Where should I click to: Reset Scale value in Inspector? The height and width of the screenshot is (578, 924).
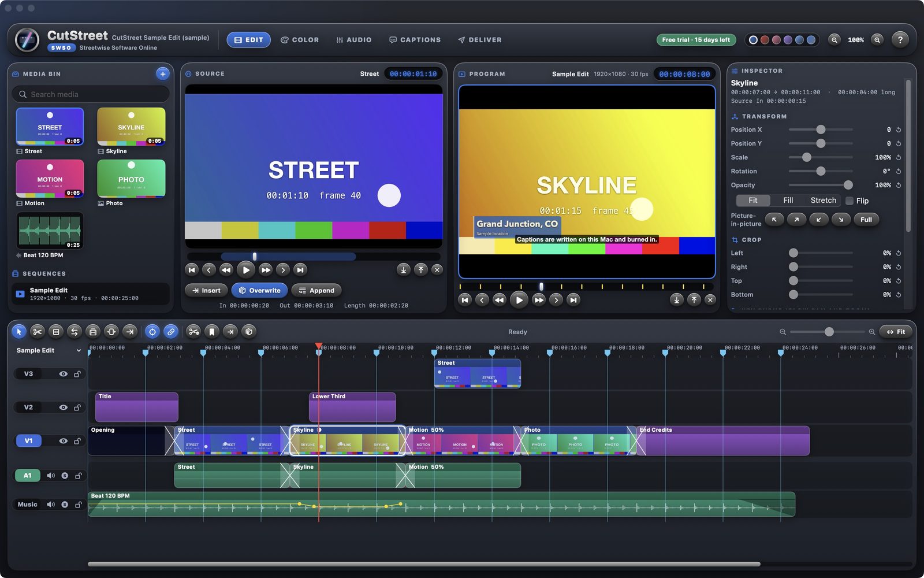tap(899, 157)
